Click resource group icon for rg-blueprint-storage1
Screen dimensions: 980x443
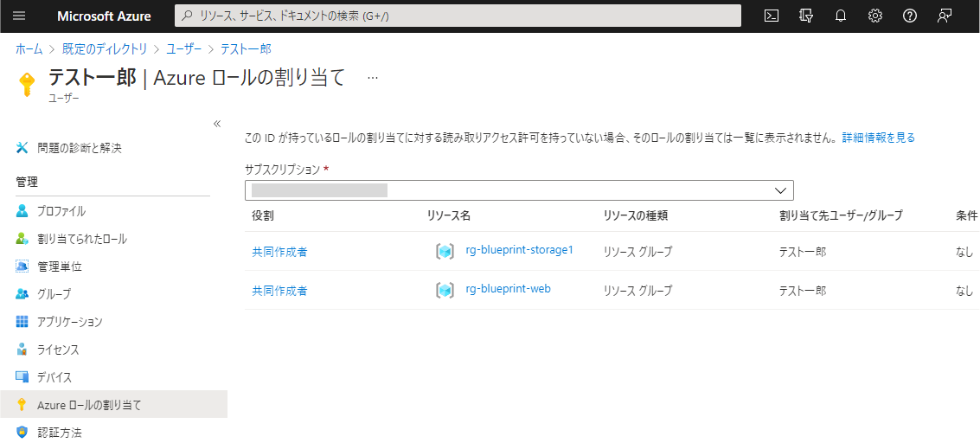(445, 251)
